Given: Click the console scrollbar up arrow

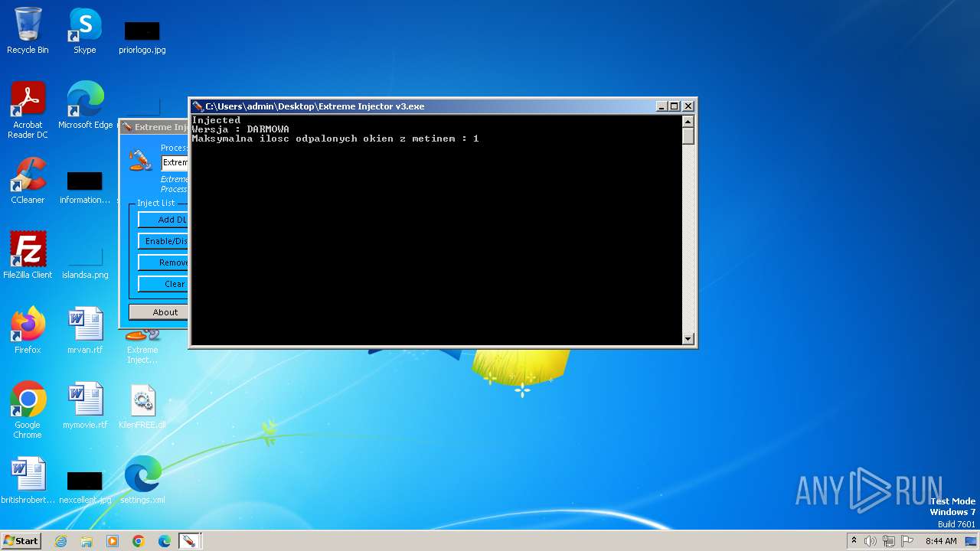Looking at the screenshot, I should click(688, 121).
